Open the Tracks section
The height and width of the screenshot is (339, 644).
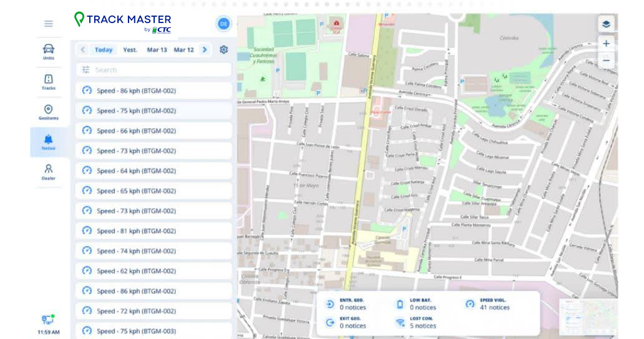click(x=49, y=82)
